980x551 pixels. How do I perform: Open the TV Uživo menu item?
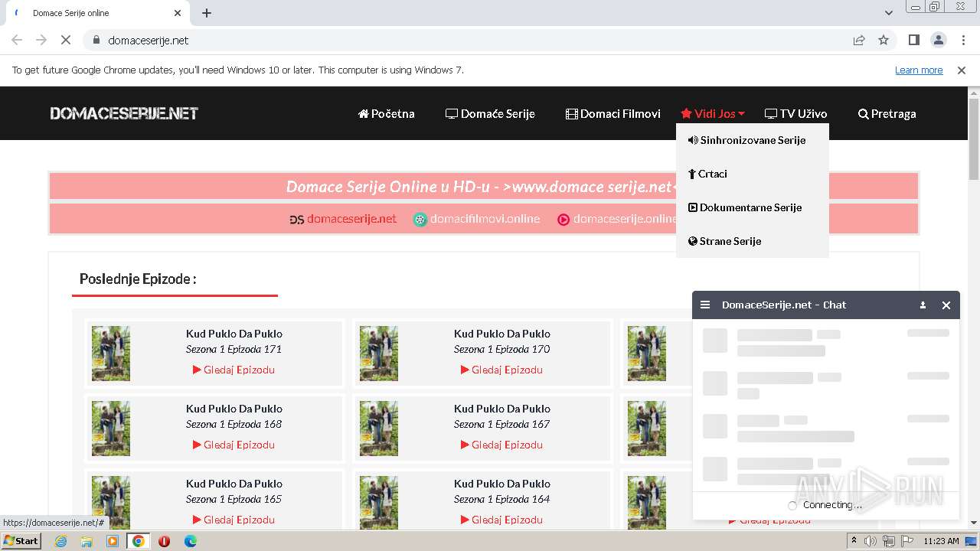[796, 113]
